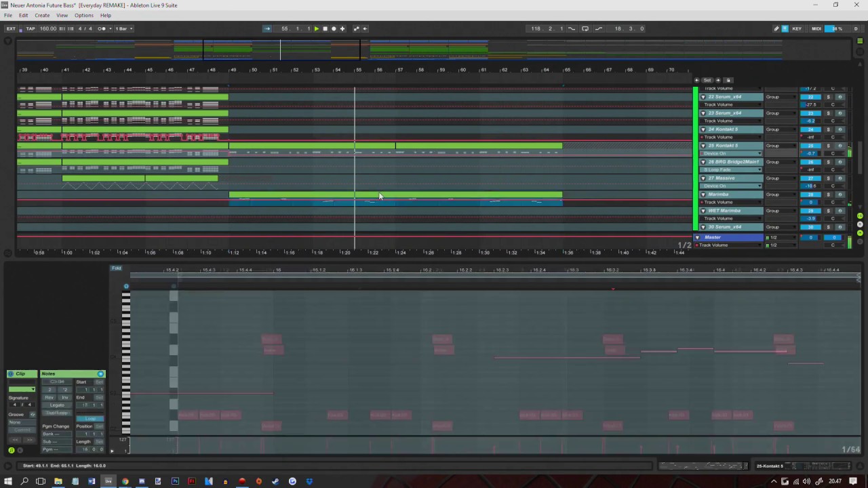Toggle the MIDI editor preview headphone icon

126,286
